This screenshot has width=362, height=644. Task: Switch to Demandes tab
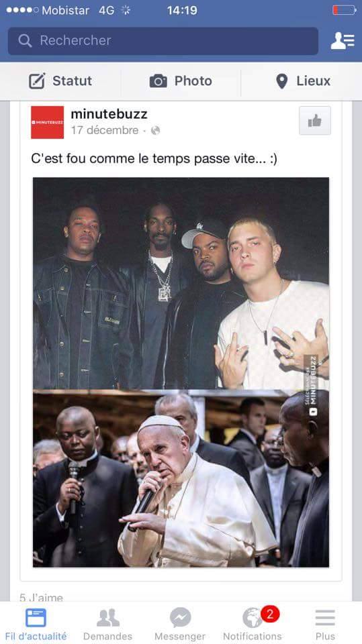107,624
